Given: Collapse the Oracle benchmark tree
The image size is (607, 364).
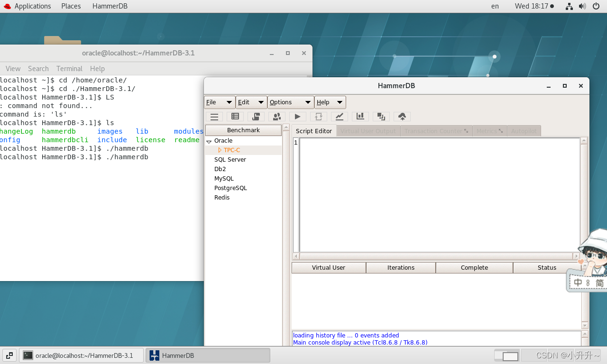Looking at the screenshot, I should [209, 140].
